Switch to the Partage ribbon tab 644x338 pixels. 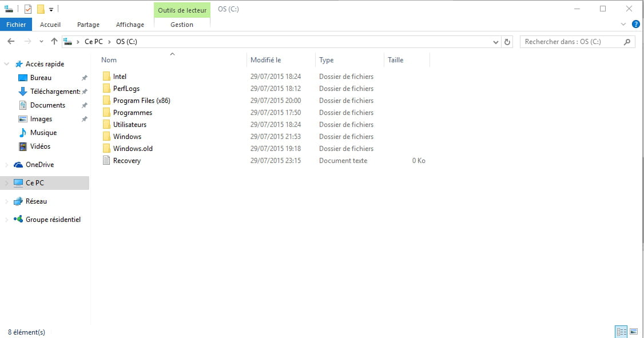point(88,25)
